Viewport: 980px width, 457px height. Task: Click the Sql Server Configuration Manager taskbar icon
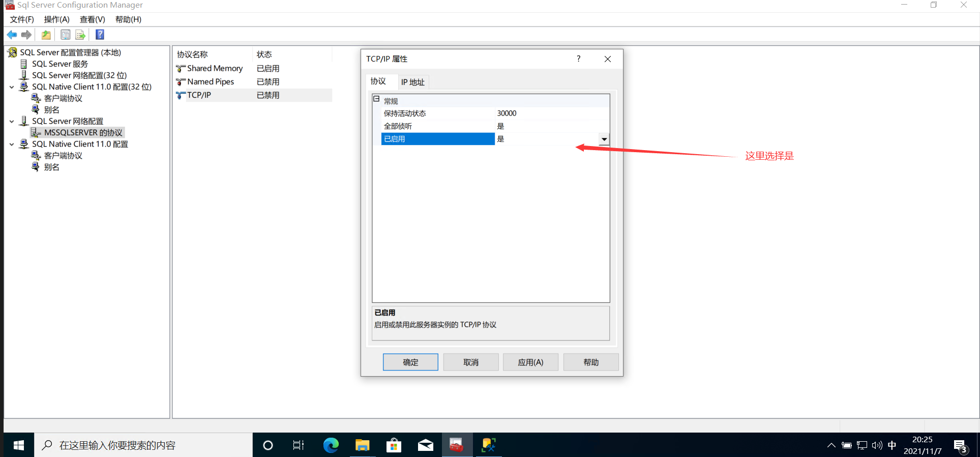457,445
